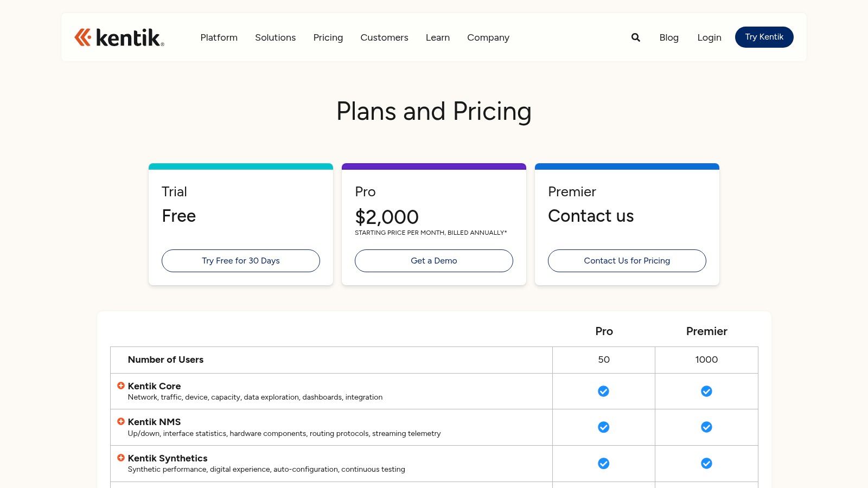
Task: Expand the Kentik NMS feature details
Action: tap(120, 421)
